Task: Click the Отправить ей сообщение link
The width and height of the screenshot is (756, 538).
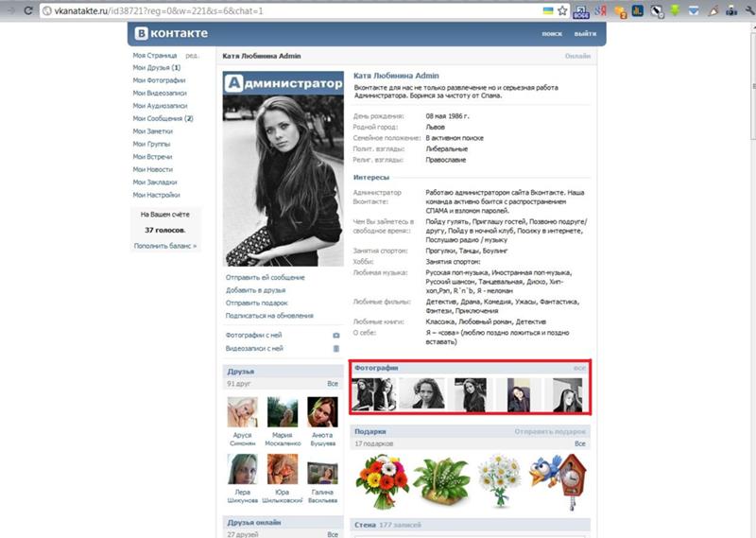Action: pos(266,277)
